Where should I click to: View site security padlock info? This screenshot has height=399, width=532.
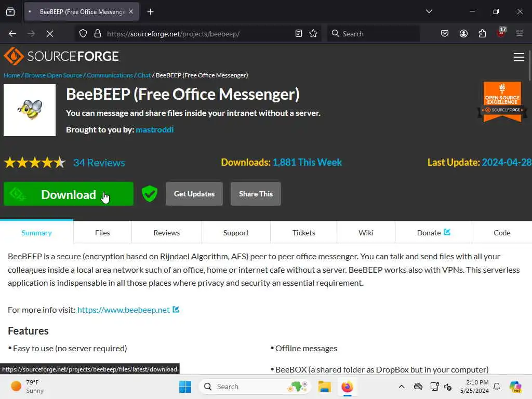coord(98,34)
